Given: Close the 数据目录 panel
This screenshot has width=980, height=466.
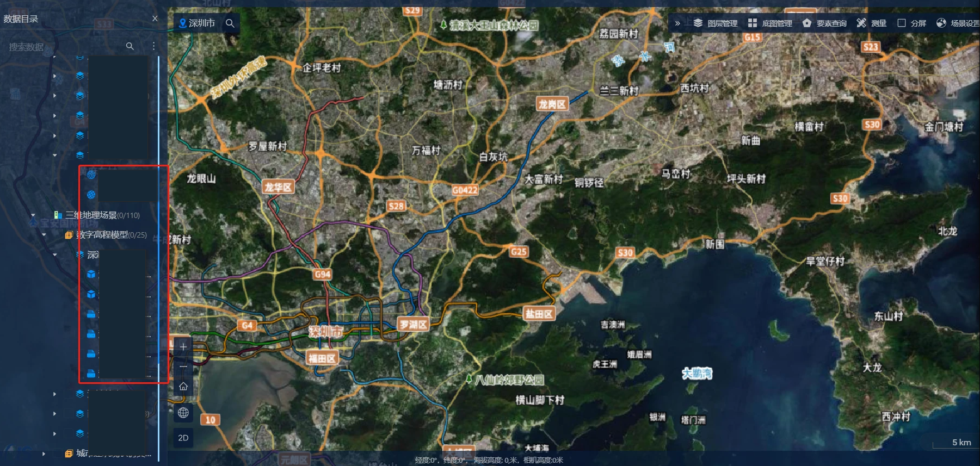Looking at the screenshot, I should [x=155, y=18].
